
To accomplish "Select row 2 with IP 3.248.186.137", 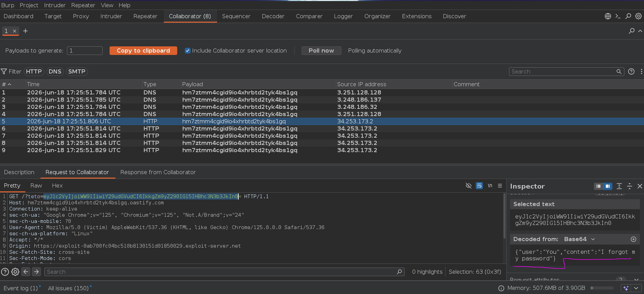I will tap(322, 100).
